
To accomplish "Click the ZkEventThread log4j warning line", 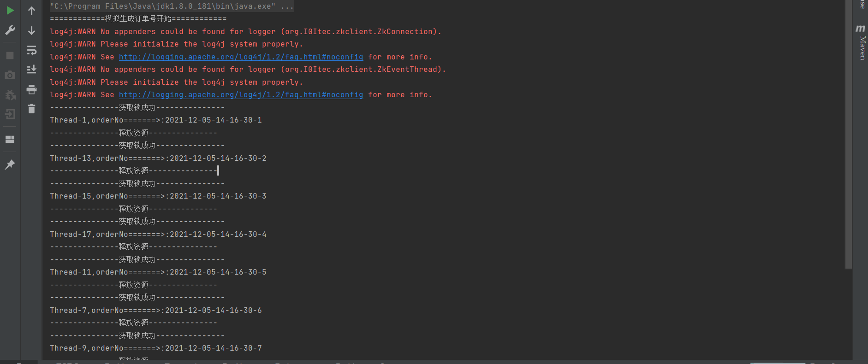I will point(248,69).
